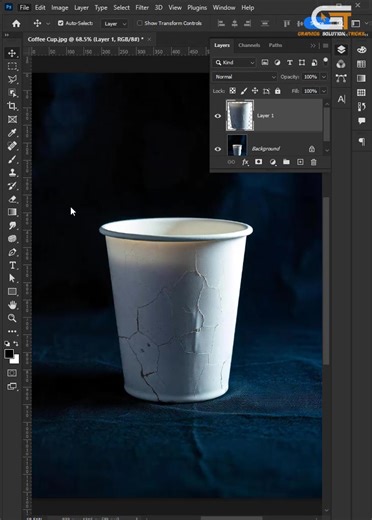The image size is (372, 520).
Task: Select the Pen tool
Action: pyautogui.click(x=12, y=252)
